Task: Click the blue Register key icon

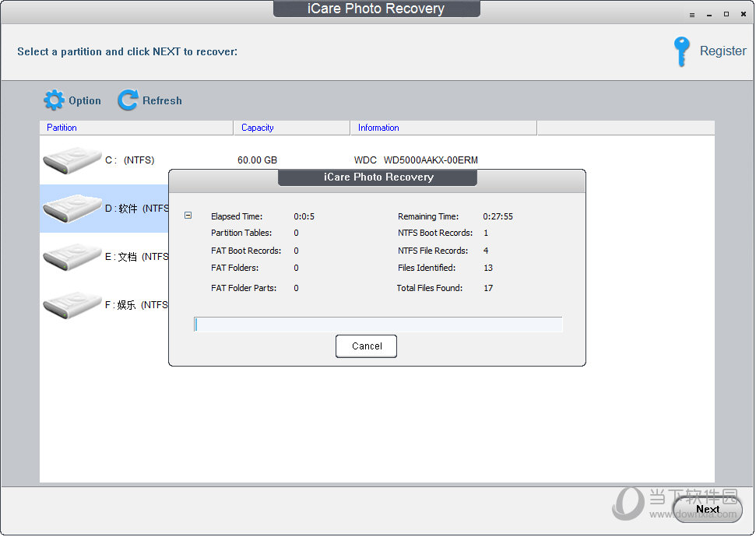Action: click(x=682, y=51)
